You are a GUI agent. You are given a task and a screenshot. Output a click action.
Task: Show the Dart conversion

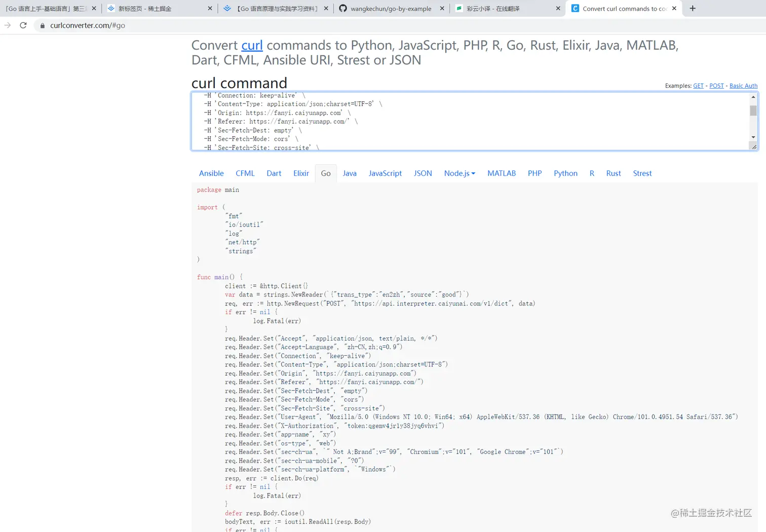[274, 173]
